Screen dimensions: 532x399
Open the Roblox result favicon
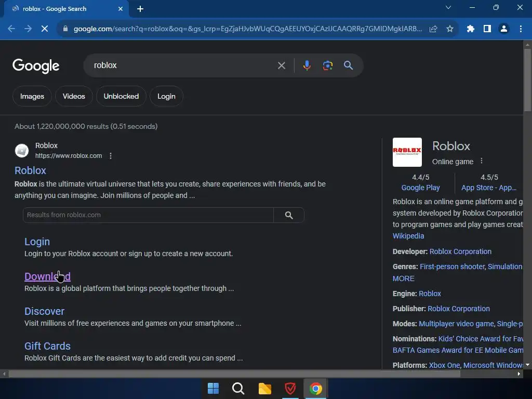coord(22,151)
